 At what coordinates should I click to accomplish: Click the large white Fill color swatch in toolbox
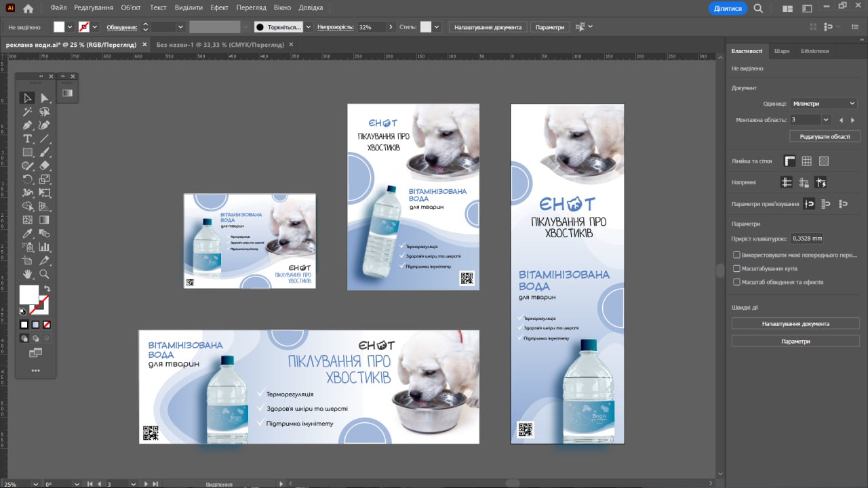click(28, 295)
